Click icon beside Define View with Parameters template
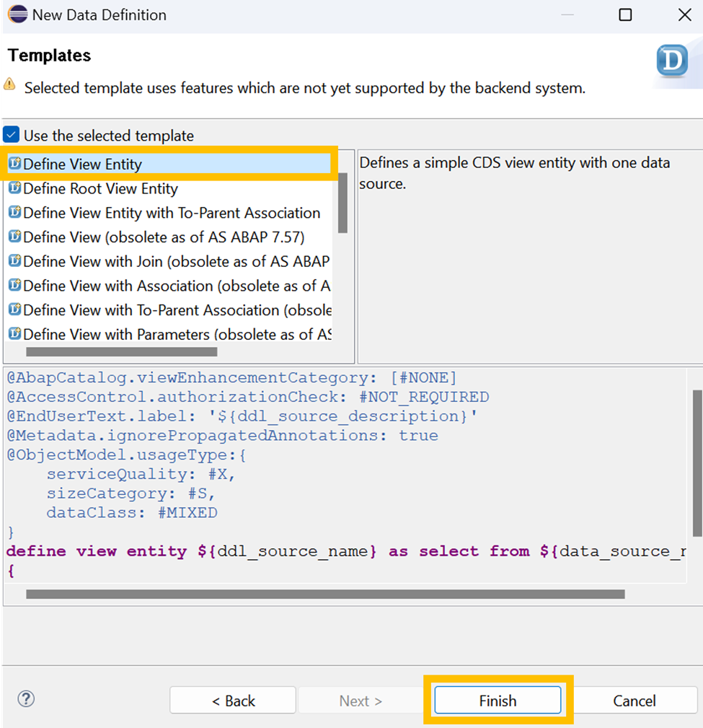 click(x=15, y=334)
